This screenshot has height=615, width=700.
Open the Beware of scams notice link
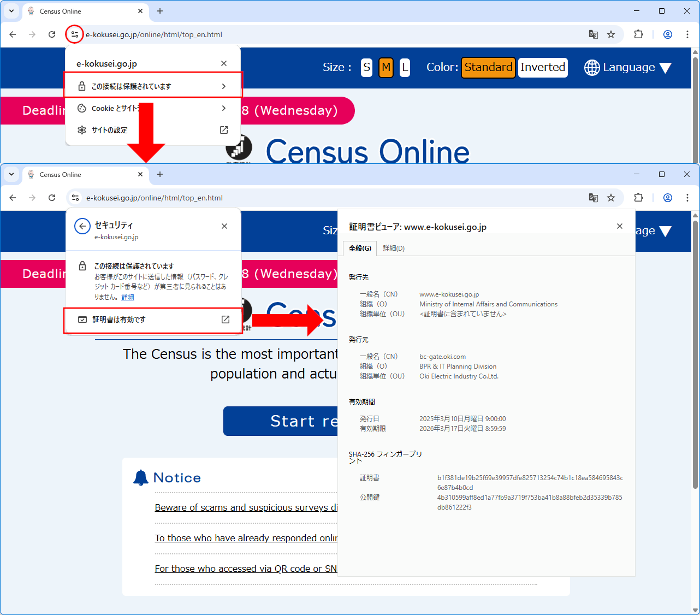click(246, 508)
